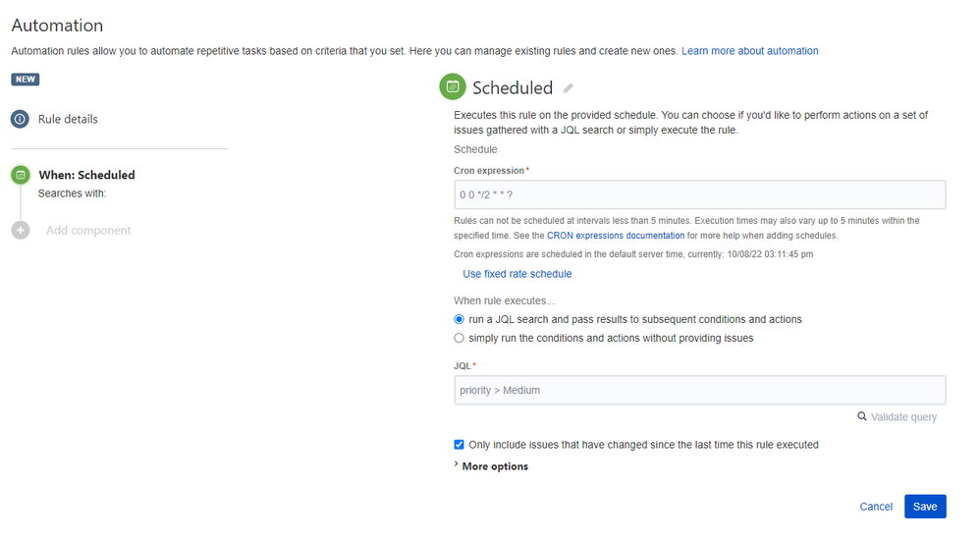Select When: Scheduled in the rule sidebar
Viewport: 980px width, 543px height.
86,175
